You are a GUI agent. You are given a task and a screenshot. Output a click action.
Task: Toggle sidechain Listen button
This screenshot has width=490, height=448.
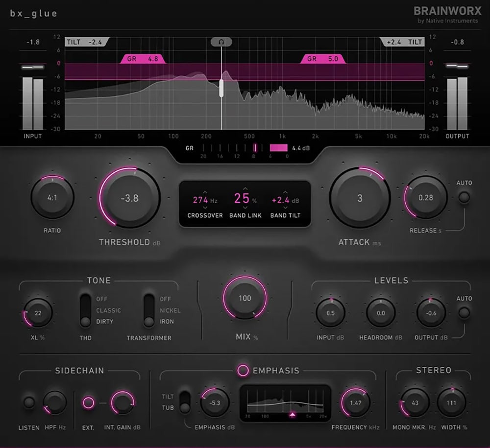pos(29,402)
